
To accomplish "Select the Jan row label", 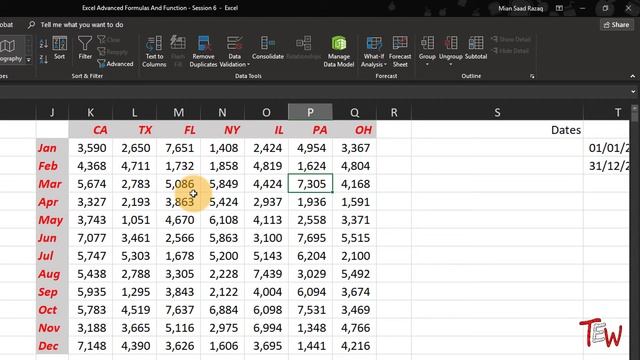I will [52, 148].
